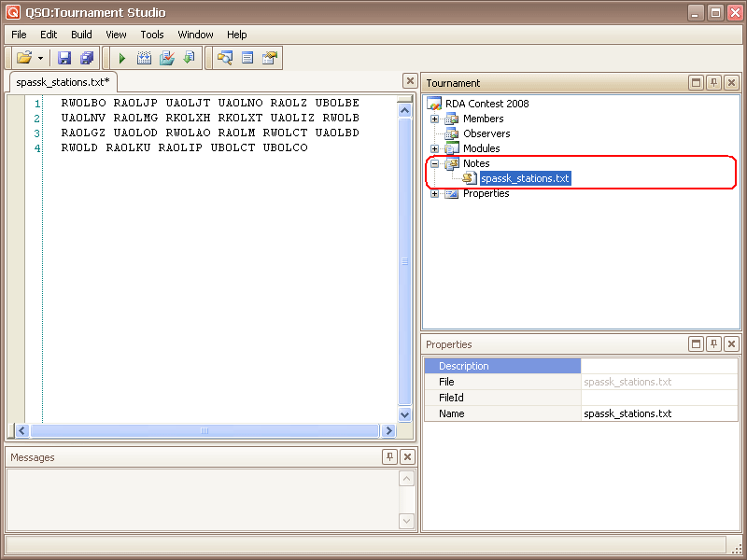Click the Save All toolbar icon
Viewport: 747px width, 560px height.
tap(87, 58)
